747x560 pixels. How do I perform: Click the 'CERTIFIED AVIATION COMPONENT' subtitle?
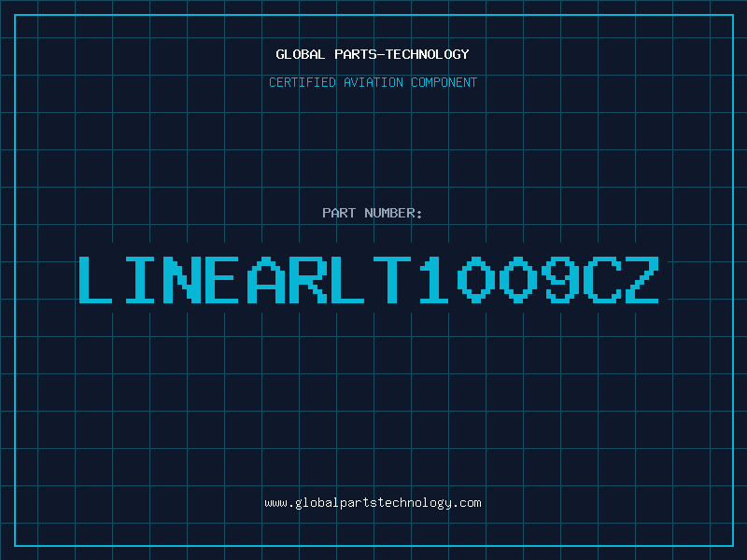point(373,82)
